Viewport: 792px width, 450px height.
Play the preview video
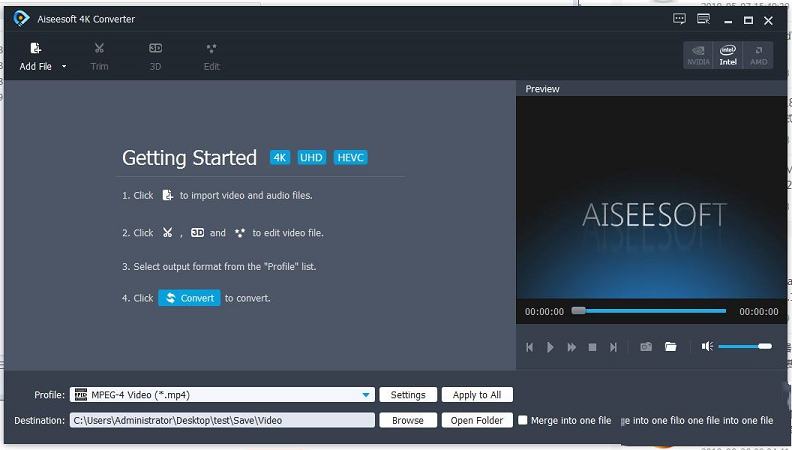click(x=550, y=347)
